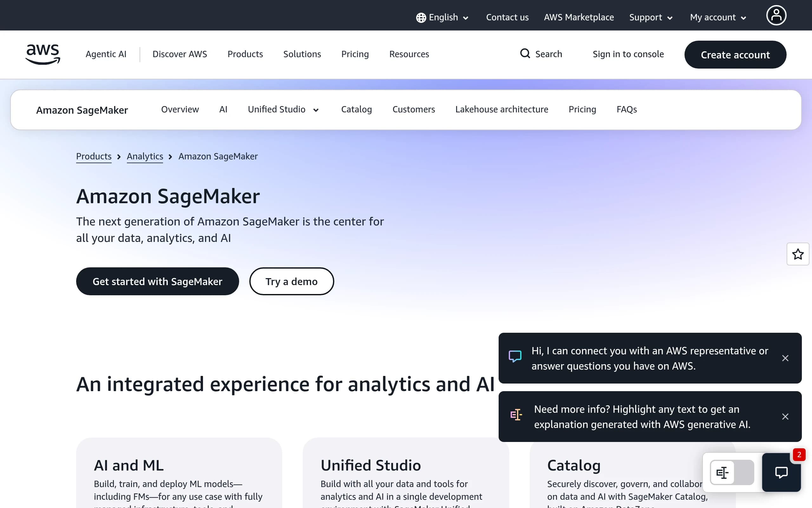Expand the Support dropdown
812x508 pixels.
pyautogui.click(x=651, y=17)
